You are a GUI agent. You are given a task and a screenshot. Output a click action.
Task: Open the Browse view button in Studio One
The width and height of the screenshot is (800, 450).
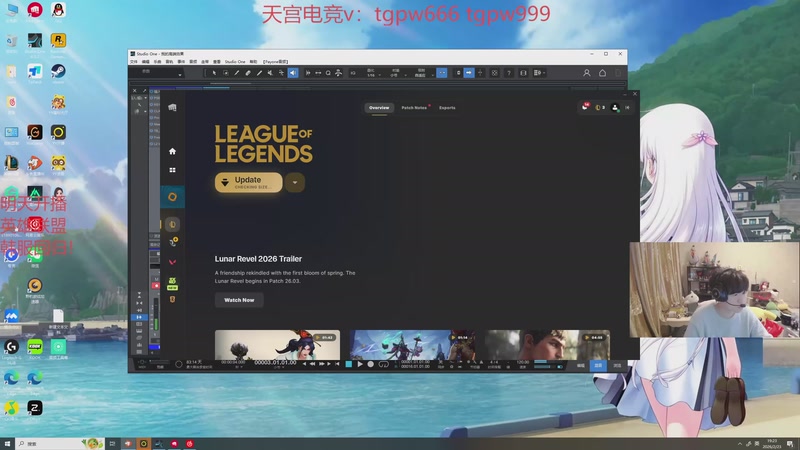[x=617, y=365]
